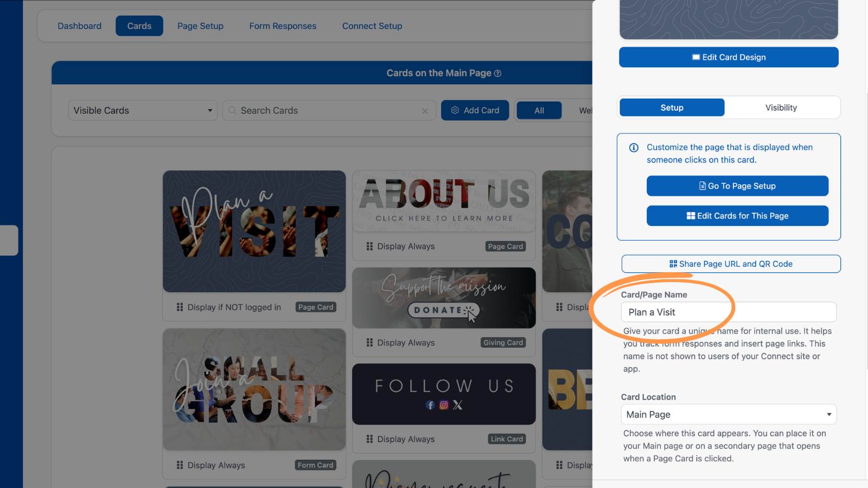The image size is (868, 488).
Task: Open the Plan a Visit card thumbnail
Action: click(254, 232)
